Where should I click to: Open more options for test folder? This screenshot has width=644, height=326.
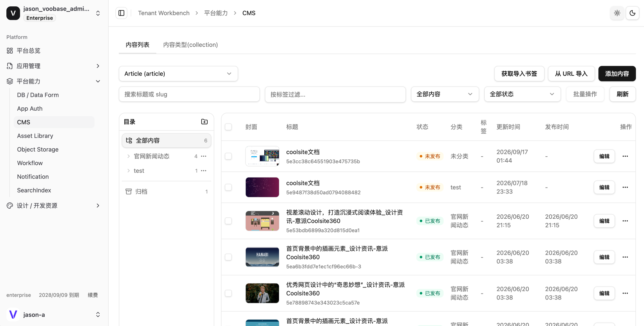point(204,171)
